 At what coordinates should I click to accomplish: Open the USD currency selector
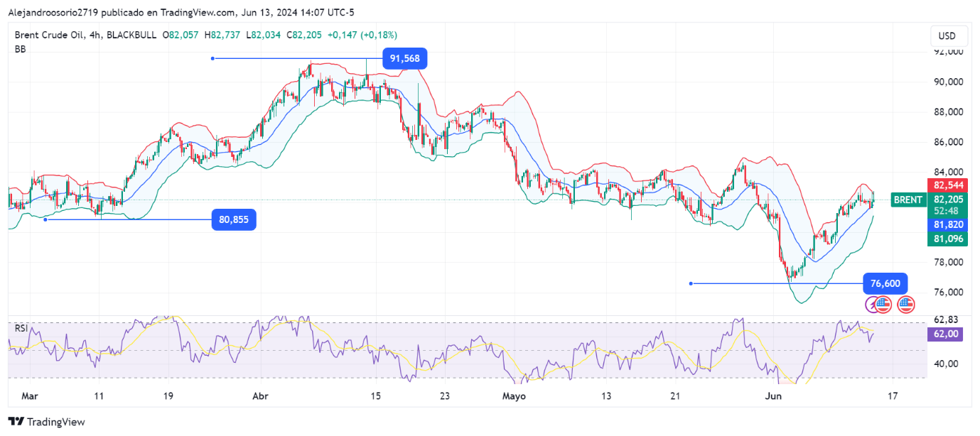tap(947, 36)
